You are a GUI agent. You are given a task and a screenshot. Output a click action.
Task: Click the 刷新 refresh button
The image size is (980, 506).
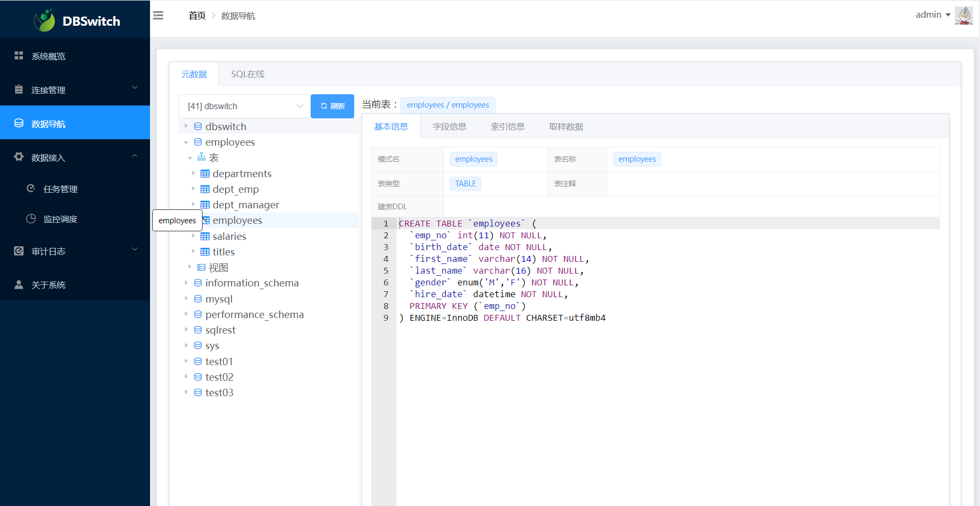(332, 106)
